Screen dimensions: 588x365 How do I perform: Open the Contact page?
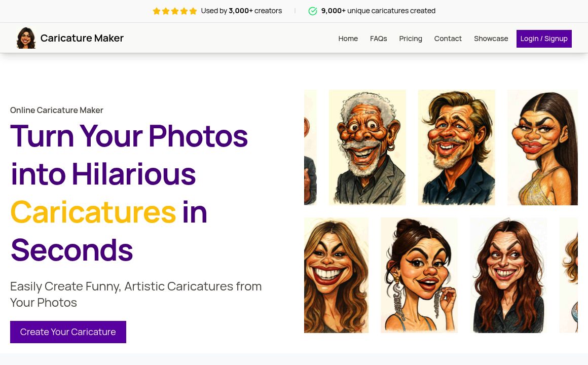448,38
